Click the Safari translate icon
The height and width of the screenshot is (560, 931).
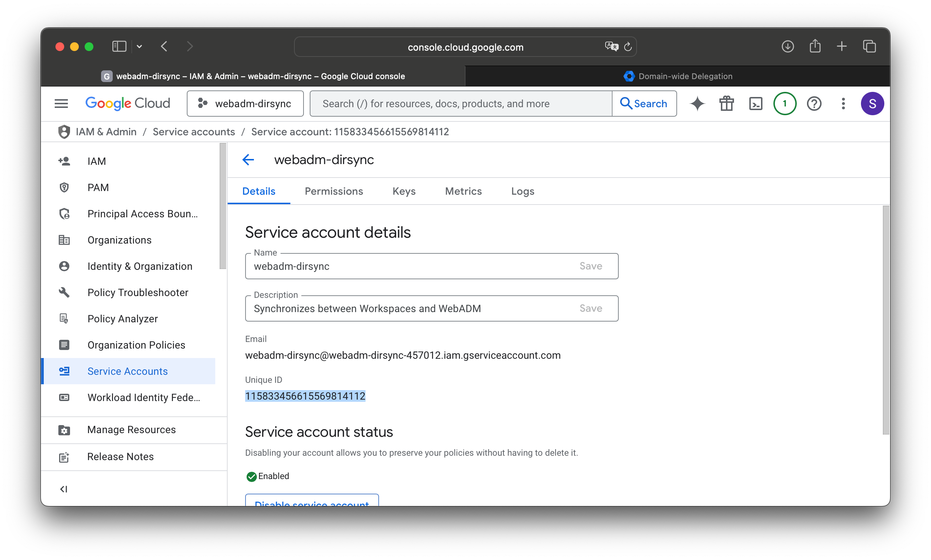point(611,46)
